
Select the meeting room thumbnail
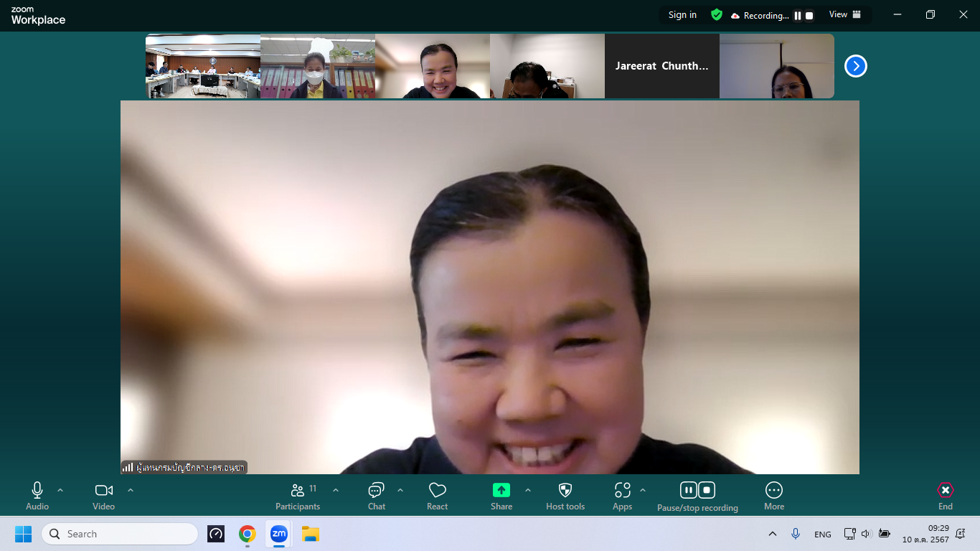coord(203,66)
